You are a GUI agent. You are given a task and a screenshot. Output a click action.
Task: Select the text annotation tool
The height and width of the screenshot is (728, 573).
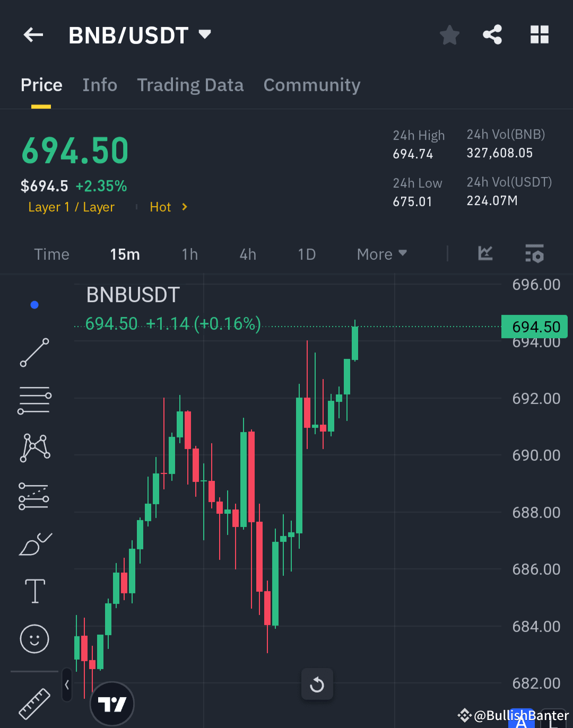click(34, 591)
